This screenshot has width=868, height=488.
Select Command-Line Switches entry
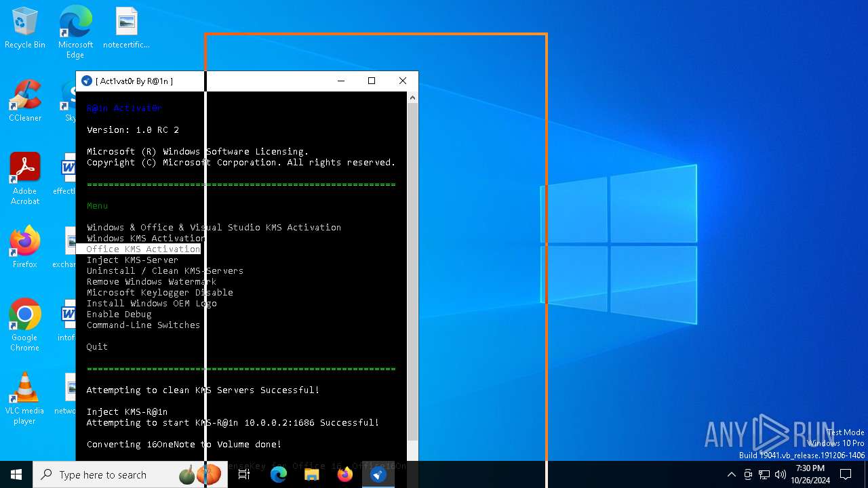click(x=143, y=325)
